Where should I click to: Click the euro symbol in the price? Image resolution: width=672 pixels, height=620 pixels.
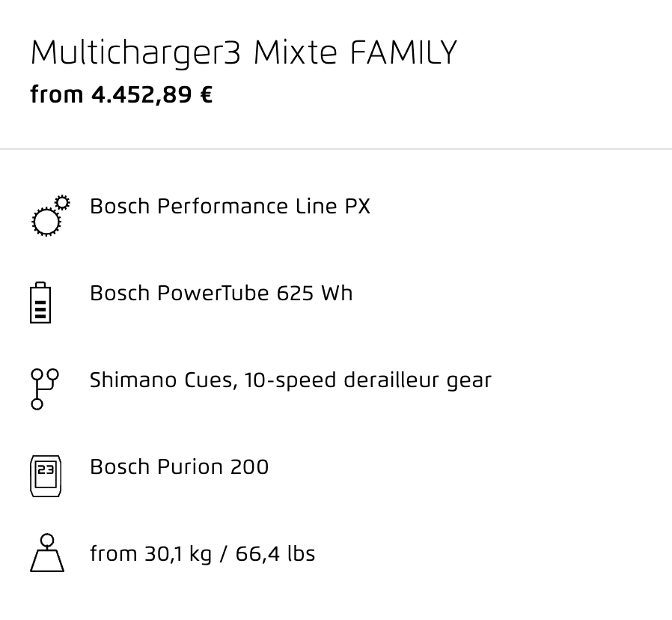(x=206, y=95)
